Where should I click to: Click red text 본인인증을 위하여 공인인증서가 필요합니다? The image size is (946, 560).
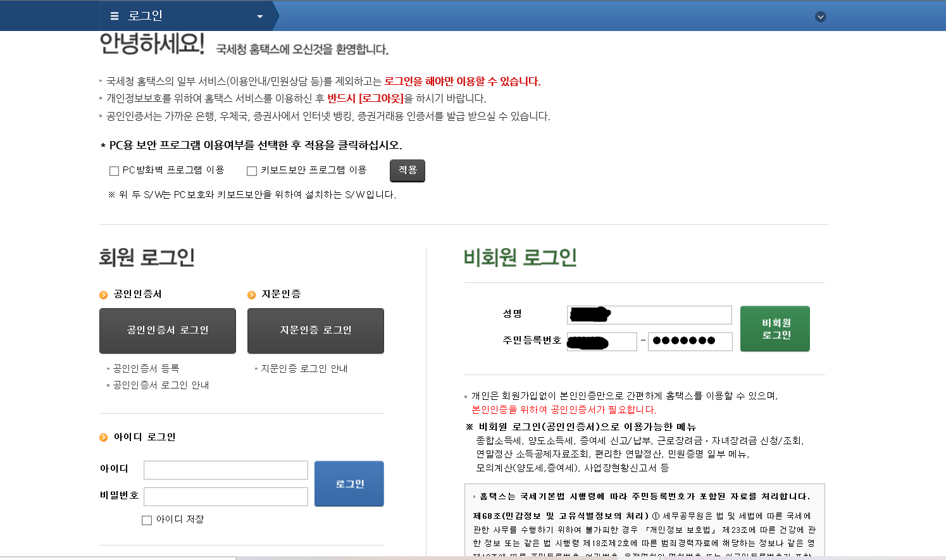click(564, 409)
